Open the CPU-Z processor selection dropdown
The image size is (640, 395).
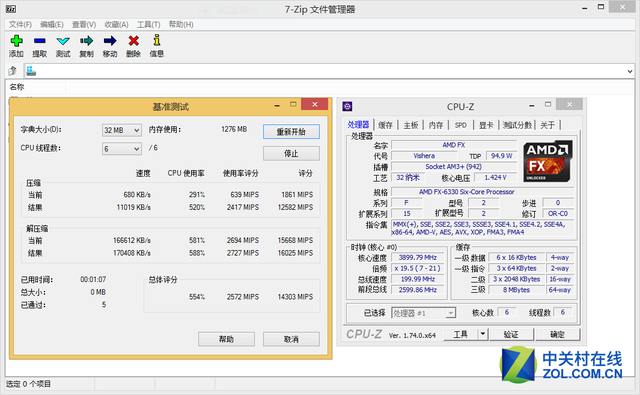(x=450, y=313)
